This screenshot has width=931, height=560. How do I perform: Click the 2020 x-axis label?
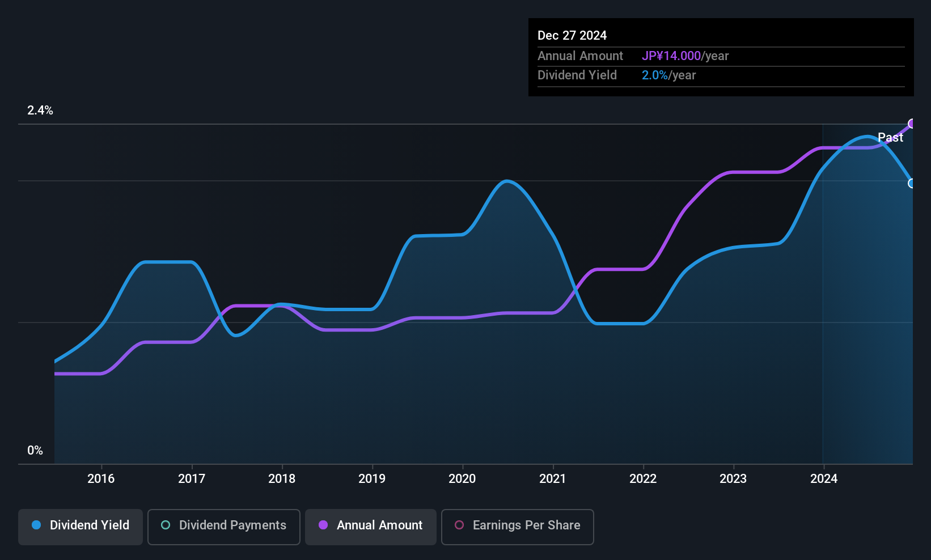[x=462, y=478]
